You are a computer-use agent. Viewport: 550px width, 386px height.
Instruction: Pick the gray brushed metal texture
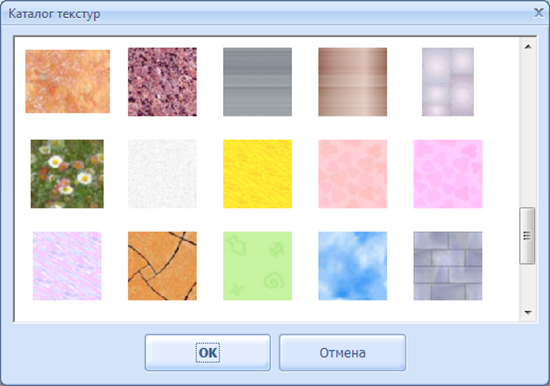point(257,82)
